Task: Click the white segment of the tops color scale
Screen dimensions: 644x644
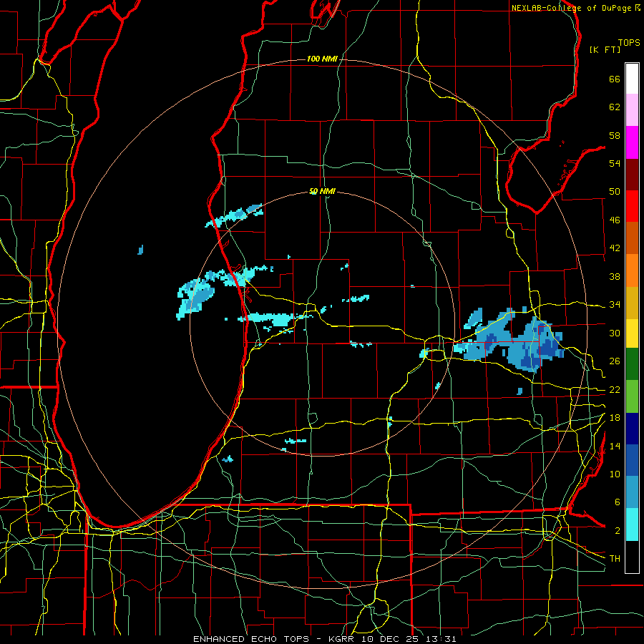Action: (x=632, y=79)
